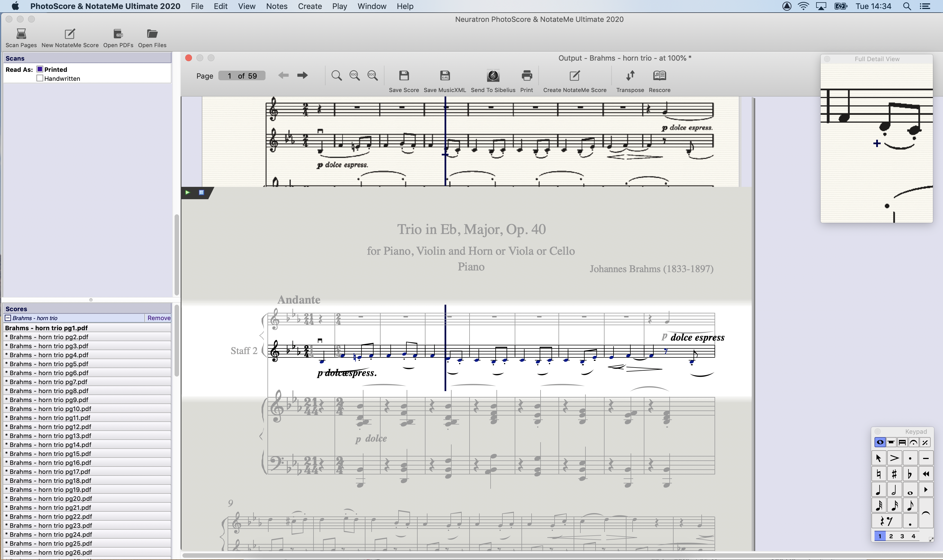Select the whole note on the Keypad
943x560 pixels.
(910, 490)
